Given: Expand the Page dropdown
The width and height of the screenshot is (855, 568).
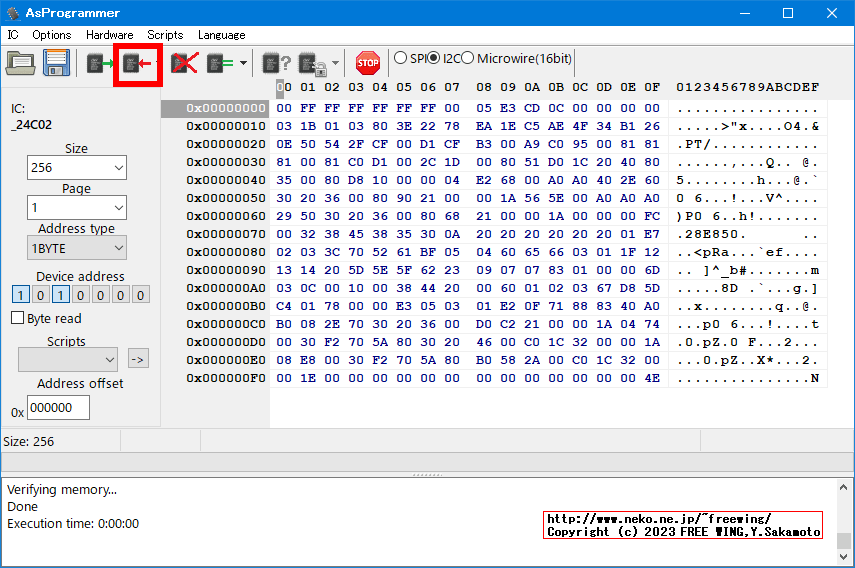Looking at the screenshot, I should coord(76,208).
